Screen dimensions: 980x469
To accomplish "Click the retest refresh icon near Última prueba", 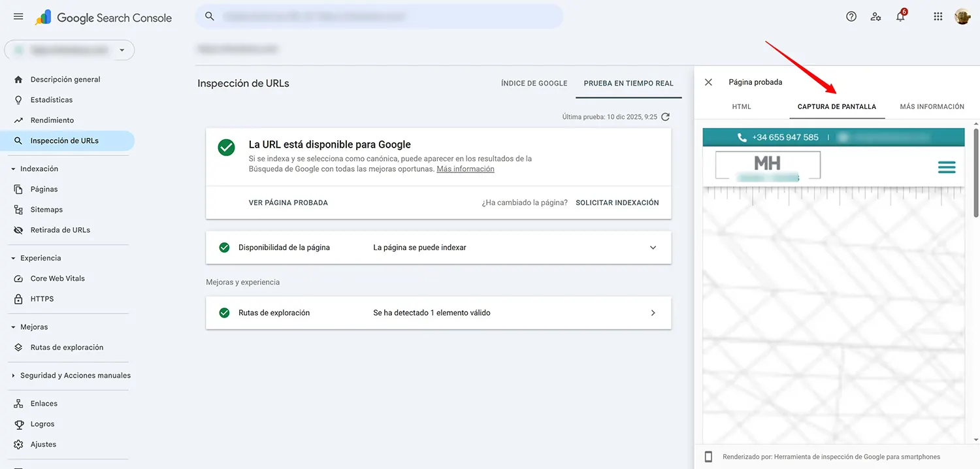I will click(x=665, y=116).
